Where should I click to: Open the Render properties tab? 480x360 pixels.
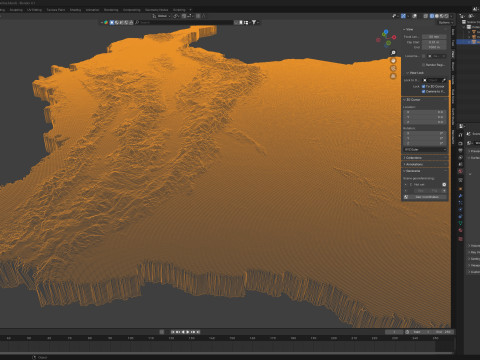click(x=460, y=143)
